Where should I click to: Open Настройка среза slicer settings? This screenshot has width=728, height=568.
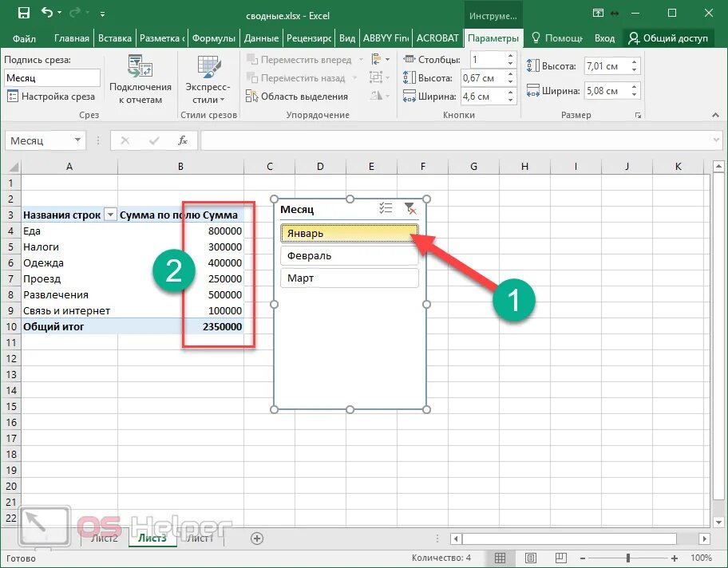pyautogui.click(x=51, y=97)
